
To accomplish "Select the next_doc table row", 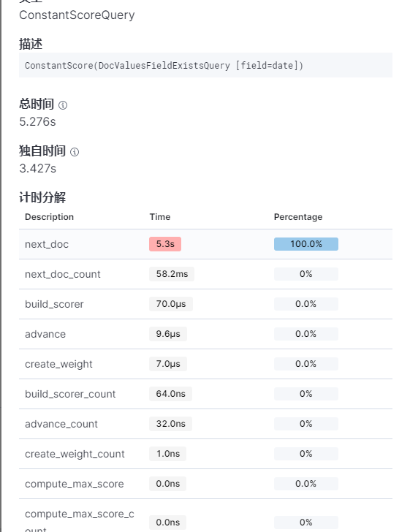I will (x=205, y=244).
